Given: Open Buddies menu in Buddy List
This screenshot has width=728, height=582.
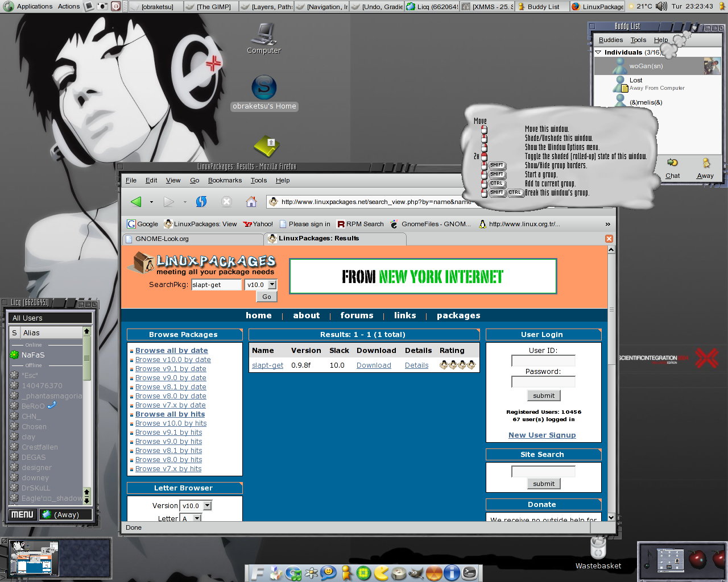Looking at the screenshot, I should click(611, 40).
